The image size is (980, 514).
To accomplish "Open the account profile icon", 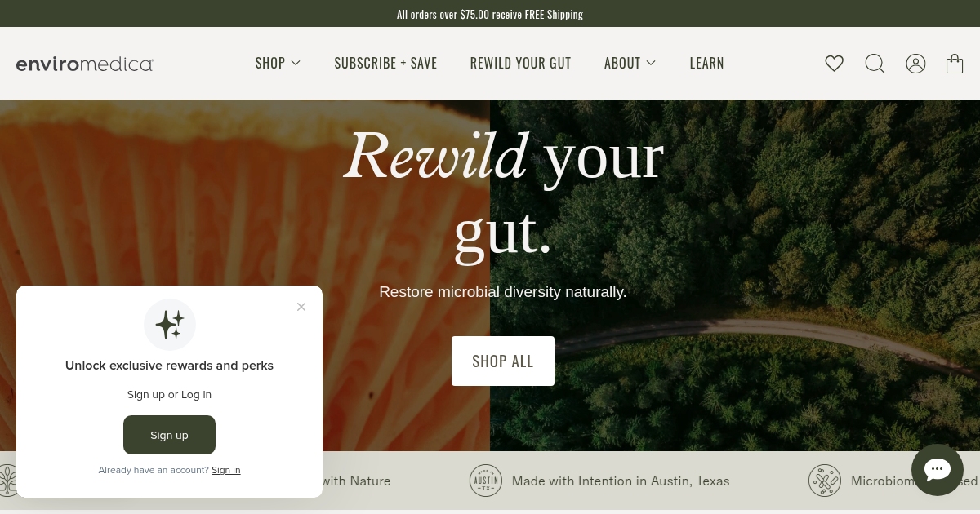I will (x=915, y=64).
